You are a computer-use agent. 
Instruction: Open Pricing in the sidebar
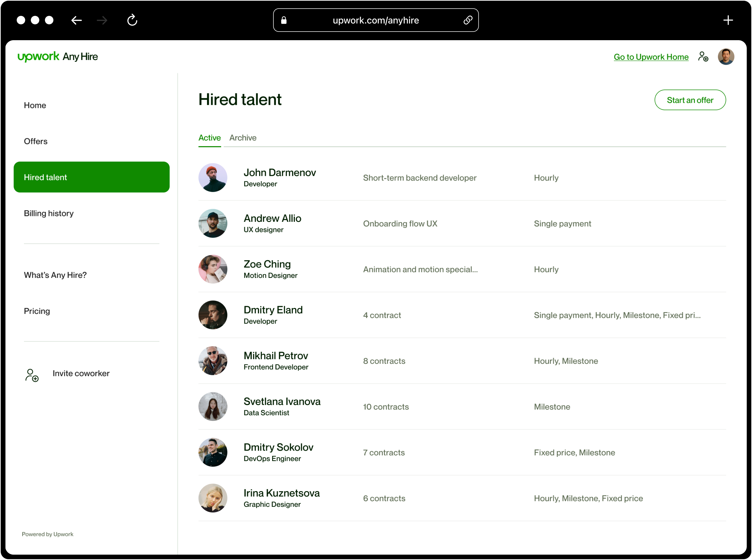tap(37, 311)
